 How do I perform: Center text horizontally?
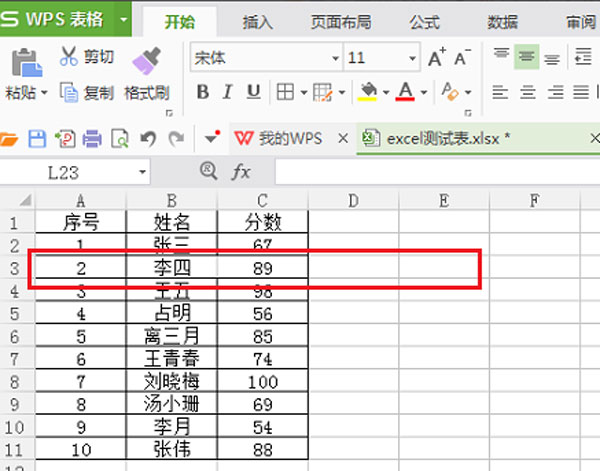click(x=528, y=92)
